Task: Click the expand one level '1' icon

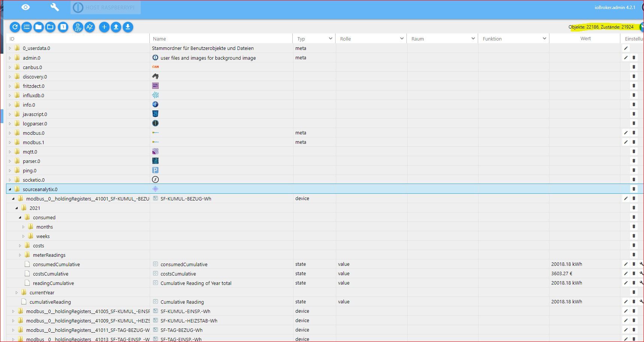Action: (x=63, y=27)
